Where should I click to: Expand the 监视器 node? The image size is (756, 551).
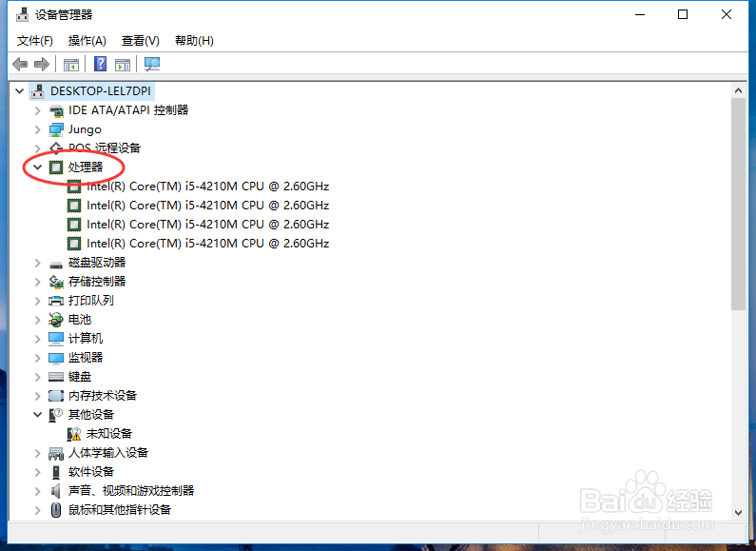[38, 358]
